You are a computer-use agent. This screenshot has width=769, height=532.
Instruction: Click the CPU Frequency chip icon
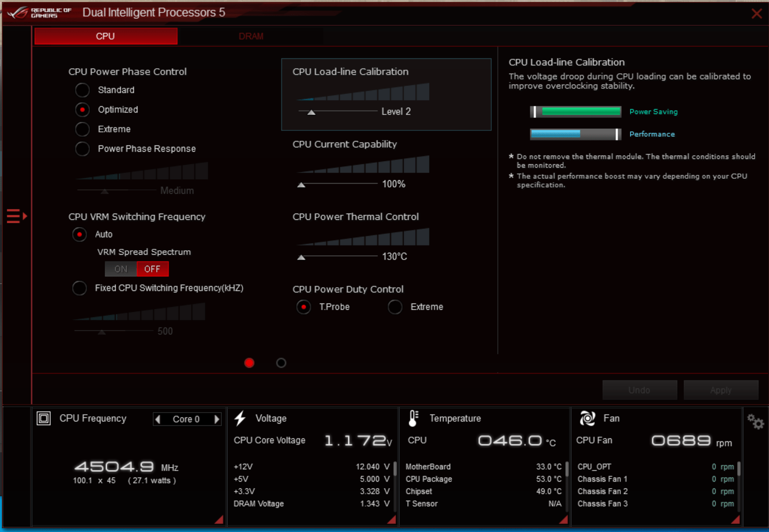[x=44, y=418]
